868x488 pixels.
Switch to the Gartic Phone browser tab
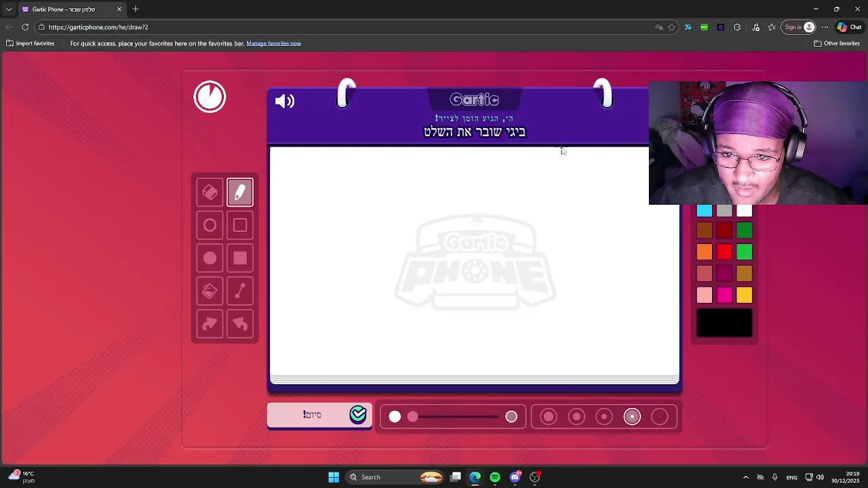pyautogui.click(x=71, y=9)
